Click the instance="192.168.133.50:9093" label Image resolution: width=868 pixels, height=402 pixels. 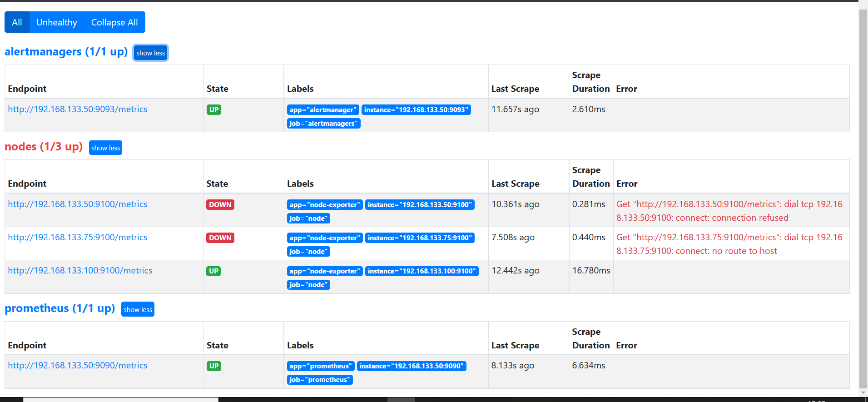click(x=416, y=110)
